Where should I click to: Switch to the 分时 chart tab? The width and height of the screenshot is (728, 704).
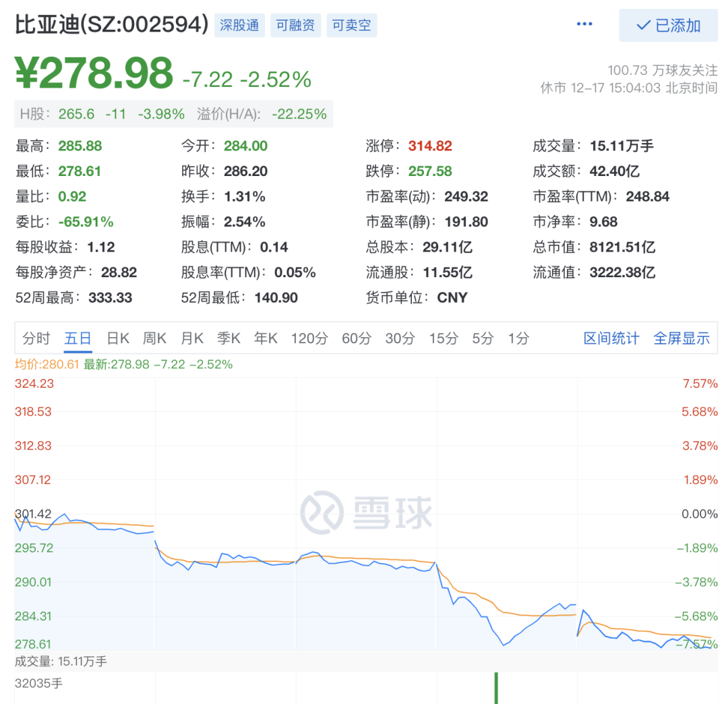(x=36, y=338)
